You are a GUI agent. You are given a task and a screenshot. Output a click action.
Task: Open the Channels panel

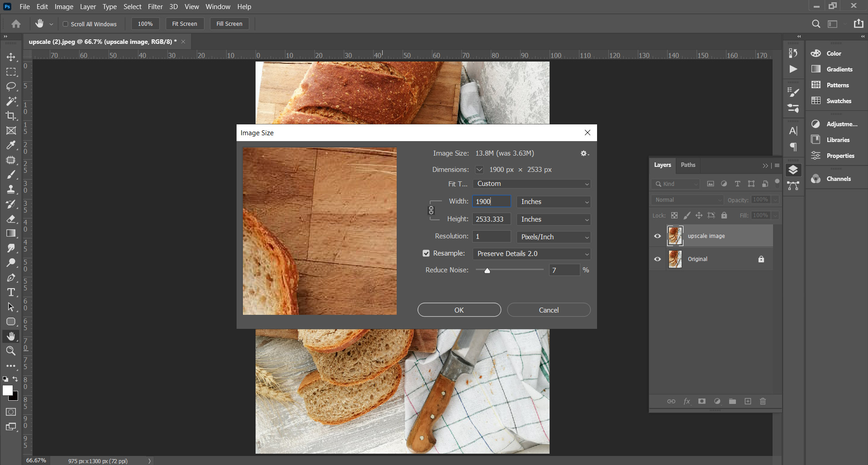tap(840, 178)
